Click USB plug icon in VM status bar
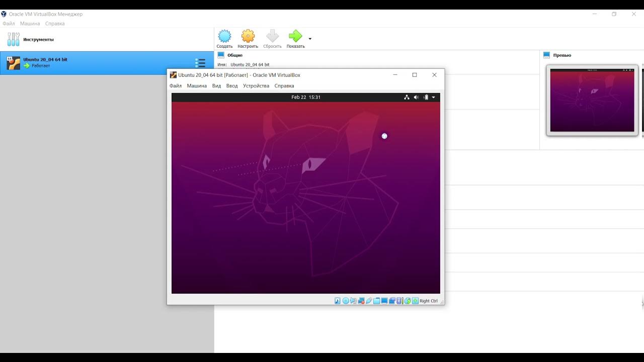The width and height of the screenshot is (644, 362). point(369,301)
